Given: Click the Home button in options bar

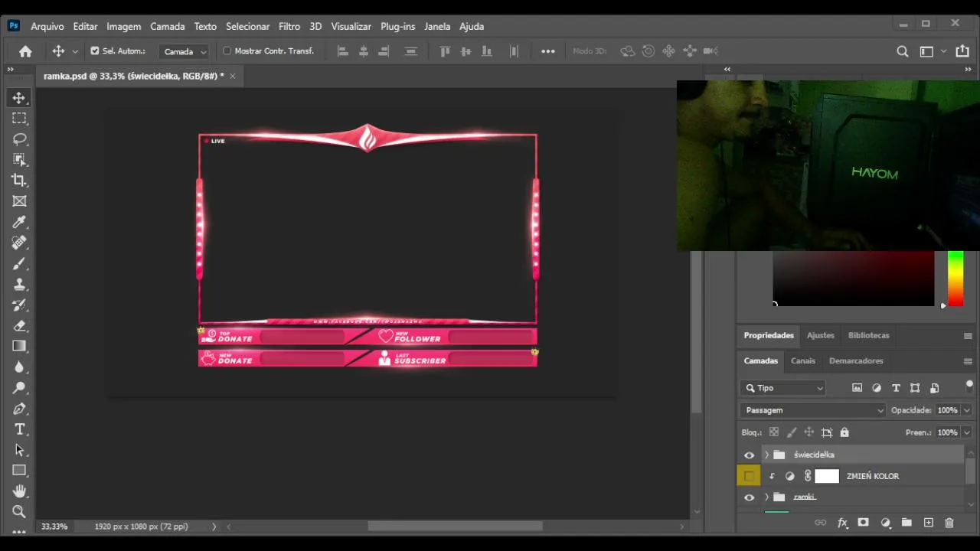Looking at the screenshot, I should pyautogui.click(x=25, y=51).
